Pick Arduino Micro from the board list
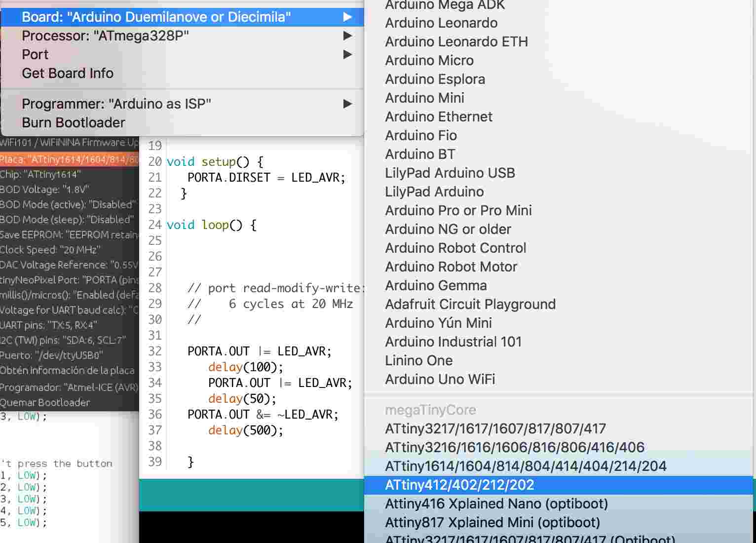Screen dimensions: 756x543 (559, 60)
